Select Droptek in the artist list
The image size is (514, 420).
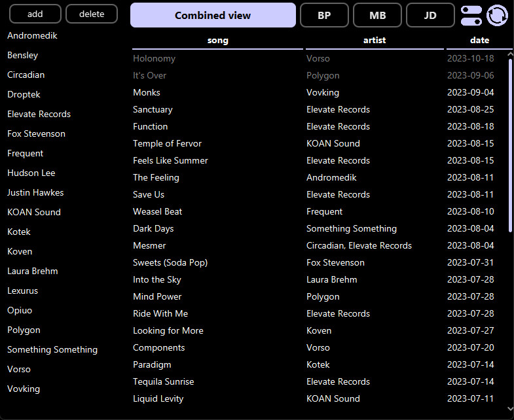tap(24, 94)
